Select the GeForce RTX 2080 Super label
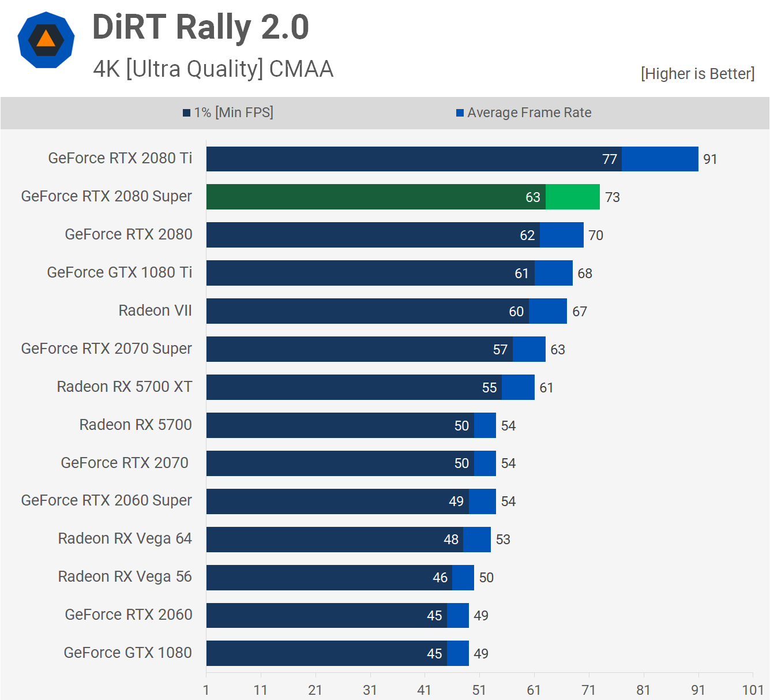Image resolution: width=770 pixels, height=700 pixels. [106, 196]
